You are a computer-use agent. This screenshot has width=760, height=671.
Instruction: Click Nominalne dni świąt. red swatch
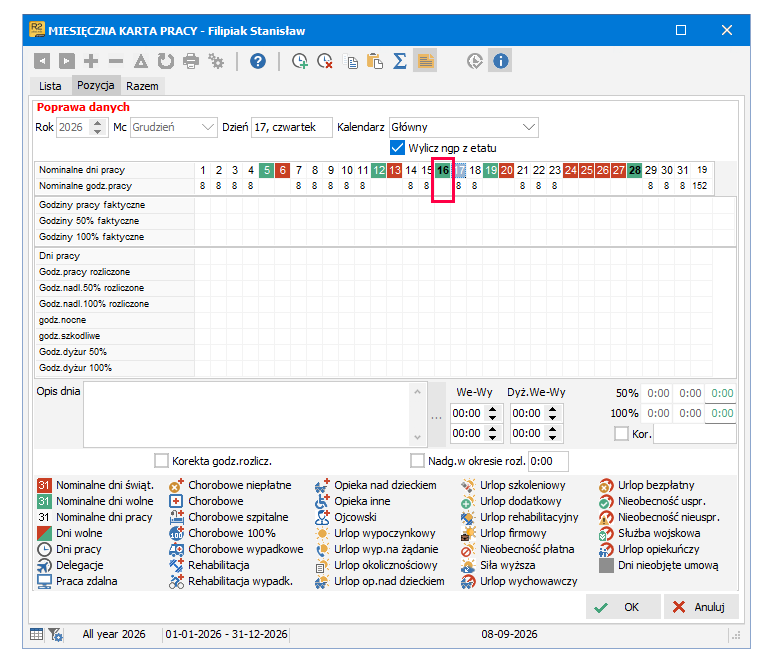coord(44,485)
